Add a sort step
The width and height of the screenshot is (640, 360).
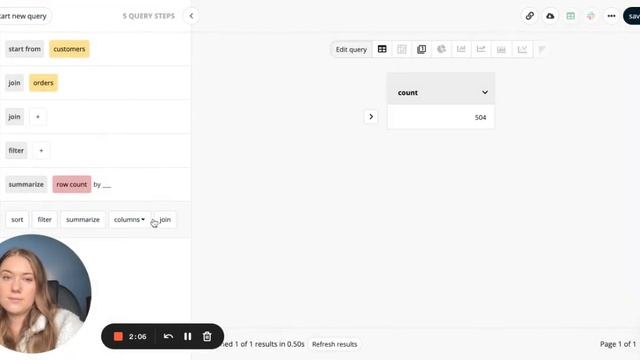pos(17,220)
